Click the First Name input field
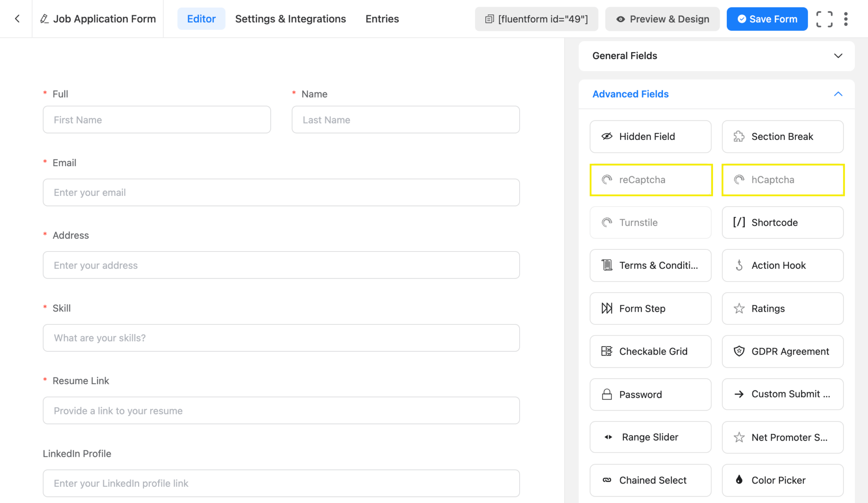Screen dimensions: 868x503 pos(157,120)
